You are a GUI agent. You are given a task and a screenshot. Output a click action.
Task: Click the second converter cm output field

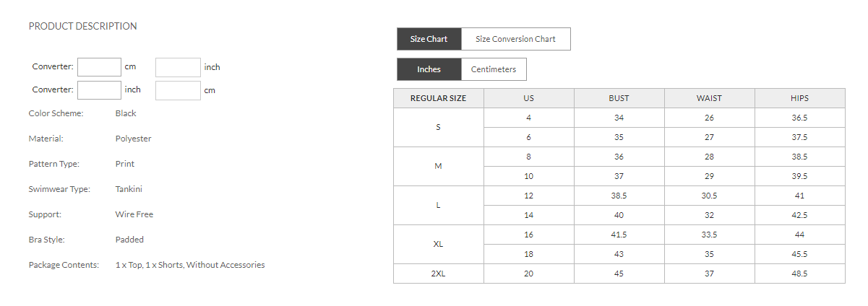178,90
